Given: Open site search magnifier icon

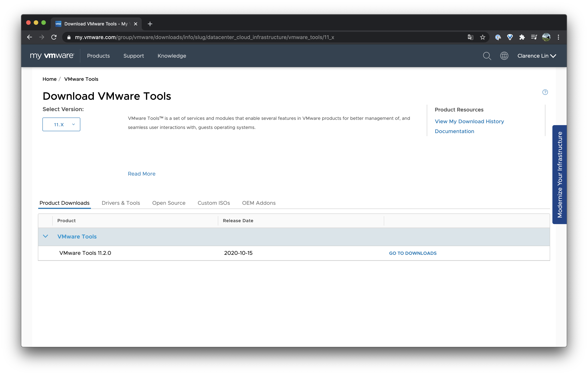Looking at the screenshot, I should (x=487, y=56).
